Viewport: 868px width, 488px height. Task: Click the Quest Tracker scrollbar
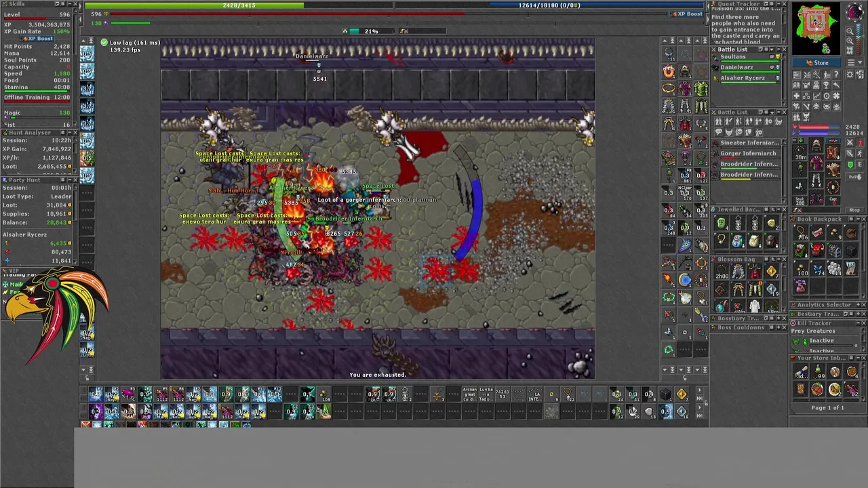click(784, 24)
